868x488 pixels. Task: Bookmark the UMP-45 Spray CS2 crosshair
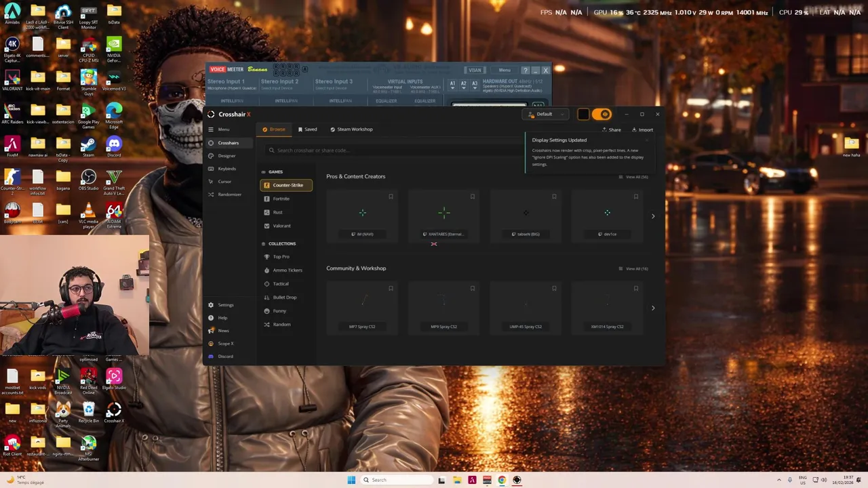554,289
